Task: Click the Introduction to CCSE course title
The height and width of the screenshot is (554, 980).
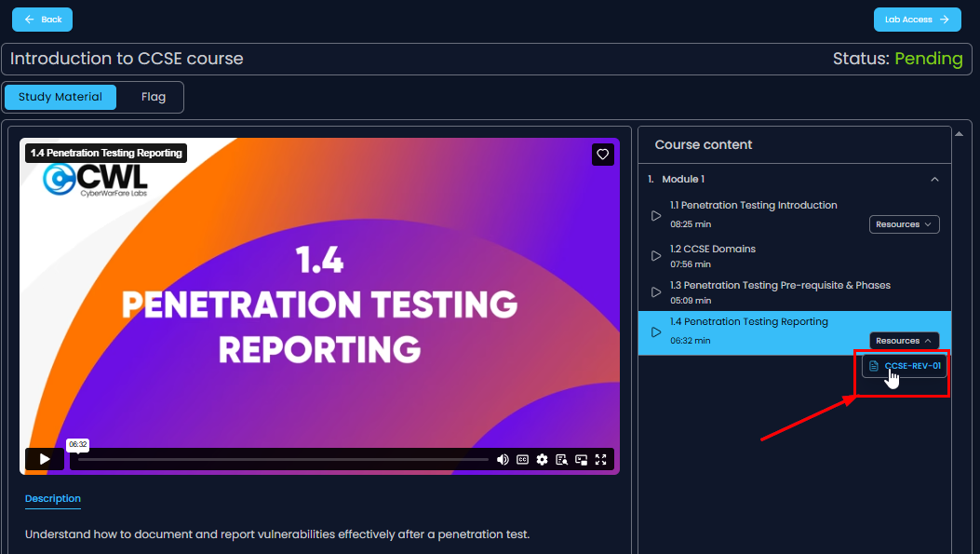Action: pos(127,58)
